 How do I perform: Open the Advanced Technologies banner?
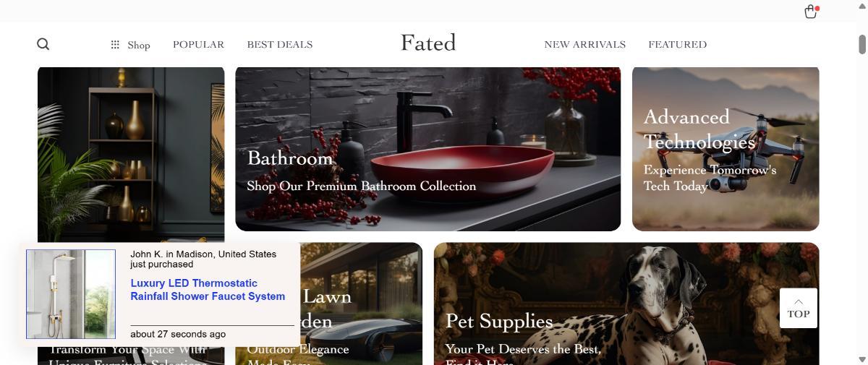(x=726, y=149)
